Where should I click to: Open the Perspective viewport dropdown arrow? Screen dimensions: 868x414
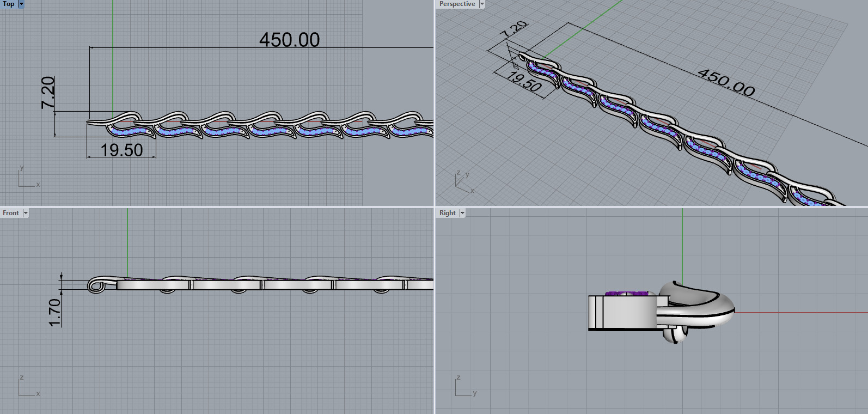click(x=482, y=4)
